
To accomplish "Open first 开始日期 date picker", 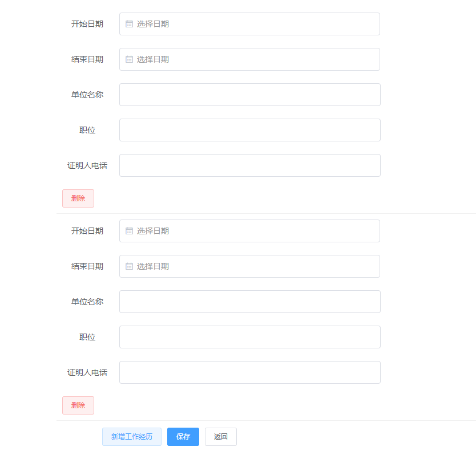I will point(249,24).
